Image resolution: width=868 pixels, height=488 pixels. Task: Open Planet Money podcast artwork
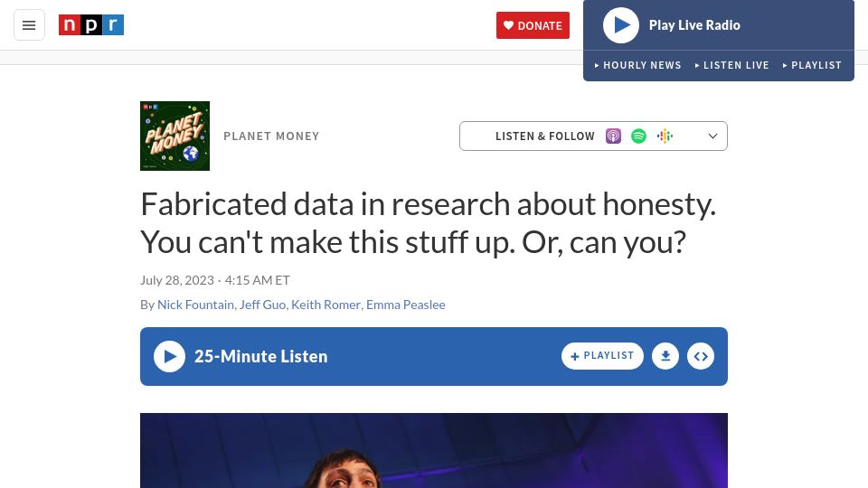click(175, 136)
